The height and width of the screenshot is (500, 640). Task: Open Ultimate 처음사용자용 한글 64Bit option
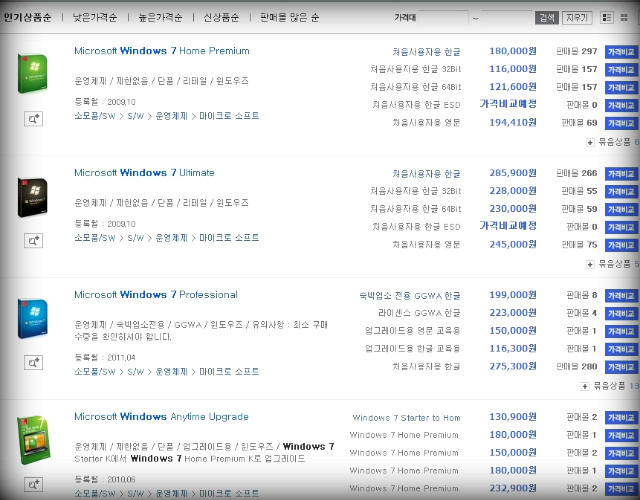coord(416,209)
